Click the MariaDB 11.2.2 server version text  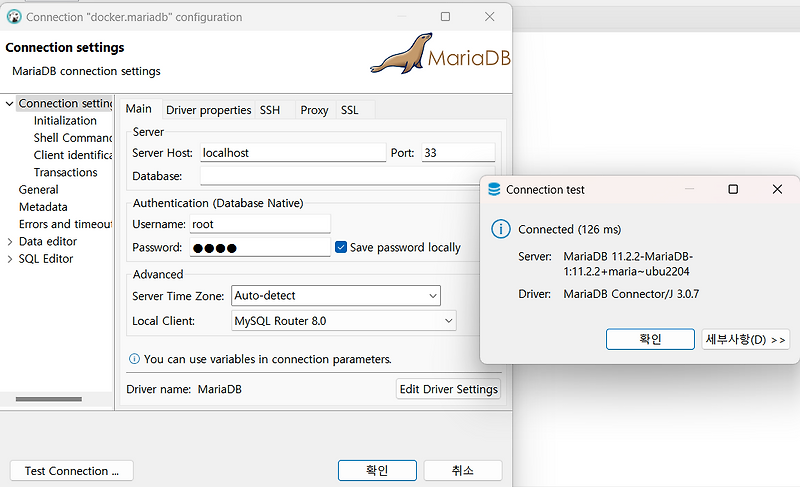click(x=628, y=264)
